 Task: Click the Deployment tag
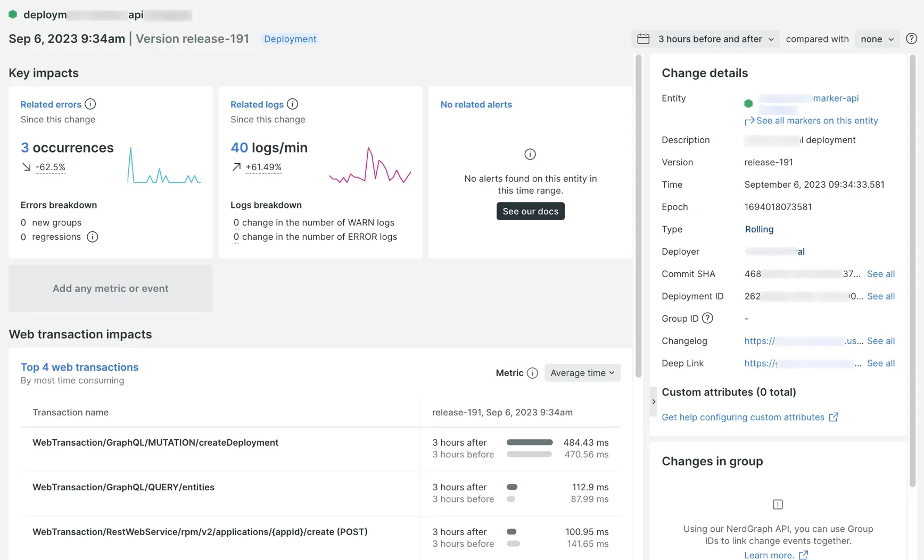290,39
